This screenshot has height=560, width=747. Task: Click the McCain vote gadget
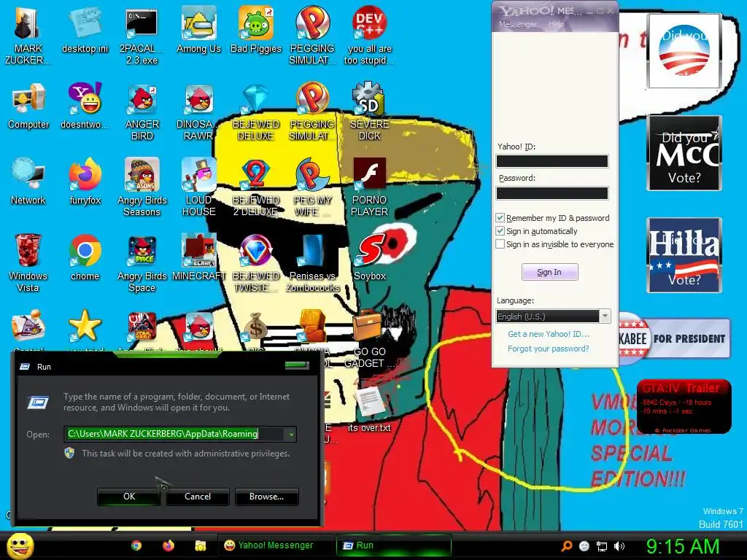[x=684, y=153]
